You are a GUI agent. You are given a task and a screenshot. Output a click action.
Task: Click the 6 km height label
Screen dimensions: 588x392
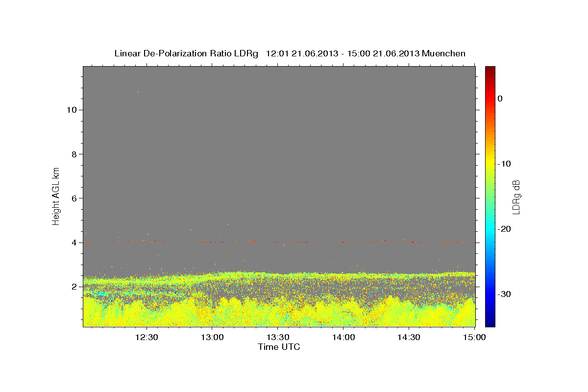(x=73, y=198)
